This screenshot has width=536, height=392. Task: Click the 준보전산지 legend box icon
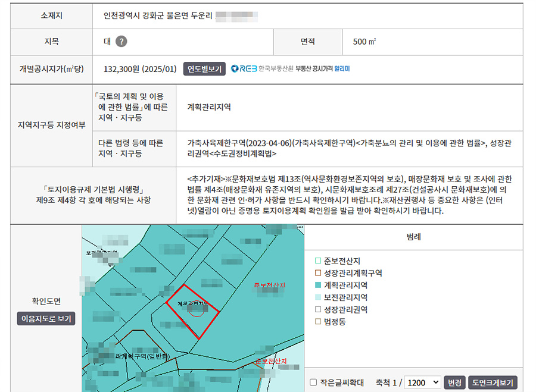[x=318, y=261]
